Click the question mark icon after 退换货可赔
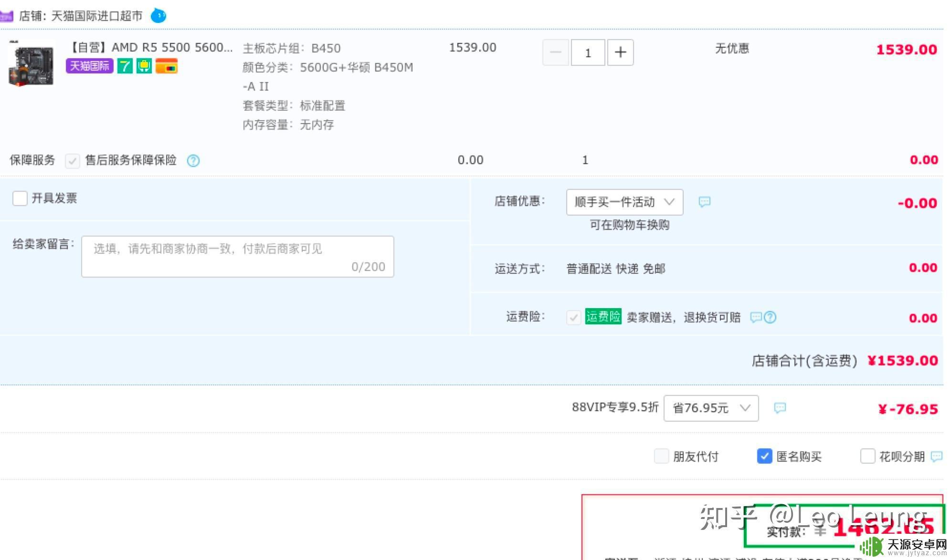Screen dimensions: 951x560 click(x=770, y=317)
